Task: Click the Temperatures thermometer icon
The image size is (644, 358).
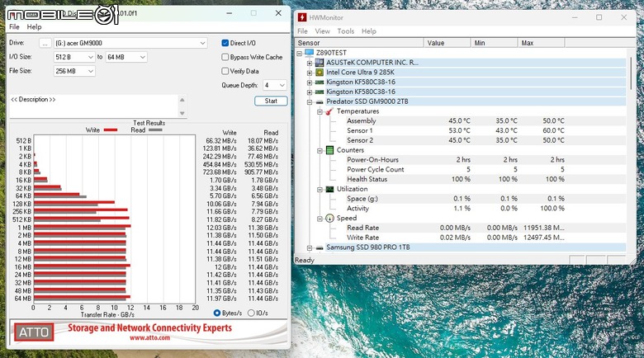Action: click(x=329, y=111)
